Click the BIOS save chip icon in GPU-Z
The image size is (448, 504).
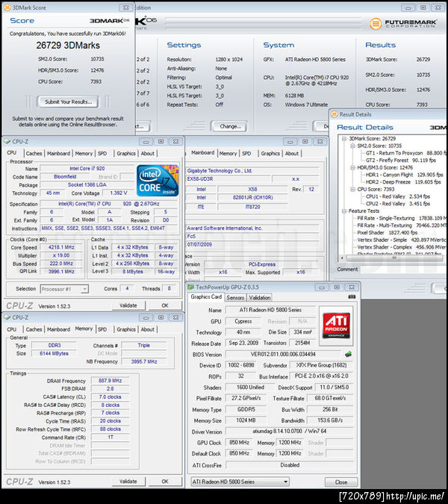pyautogui.click(x=348, y=354)
